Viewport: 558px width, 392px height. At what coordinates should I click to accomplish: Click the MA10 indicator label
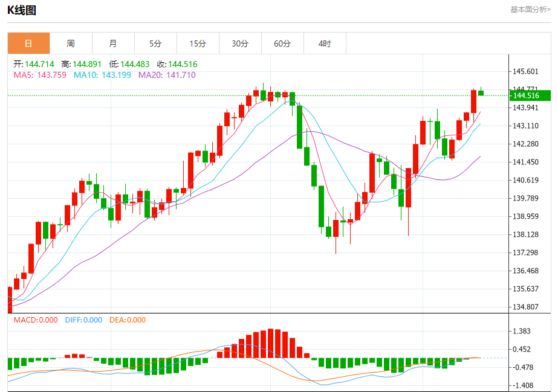[x=102, y=75]
